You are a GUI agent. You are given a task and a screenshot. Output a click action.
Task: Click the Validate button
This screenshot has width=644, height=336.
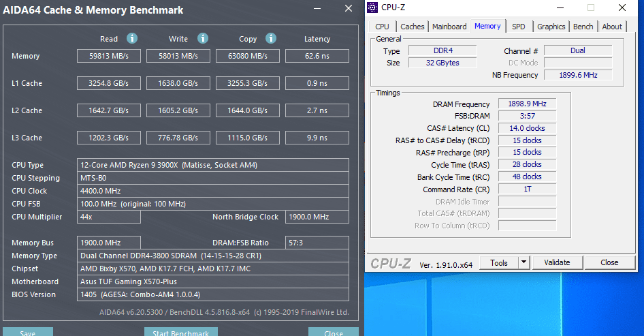557,262
